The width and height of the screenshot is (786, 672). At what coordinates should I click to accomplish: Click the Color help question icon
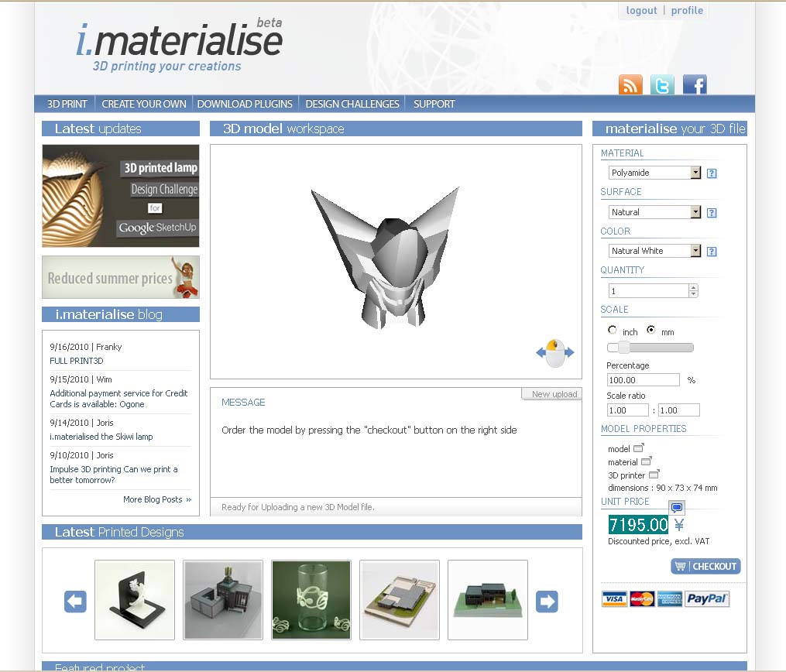tap(712, 252)
